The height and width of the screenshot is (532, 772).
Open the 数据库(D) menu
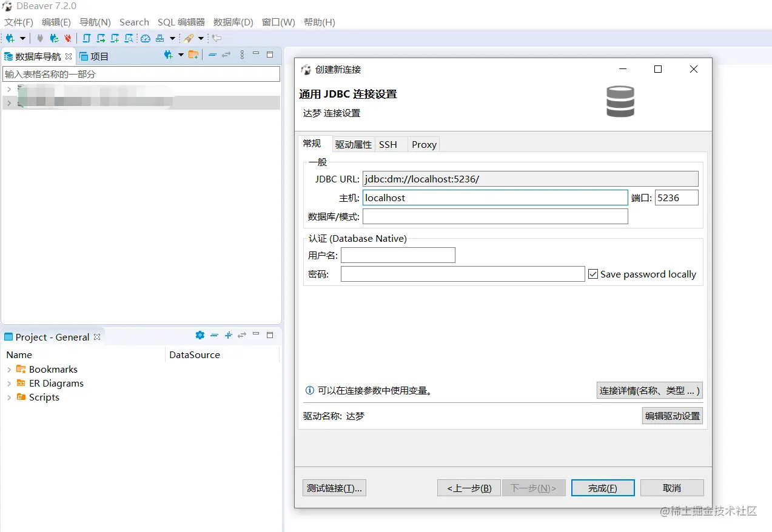[233, 22]
